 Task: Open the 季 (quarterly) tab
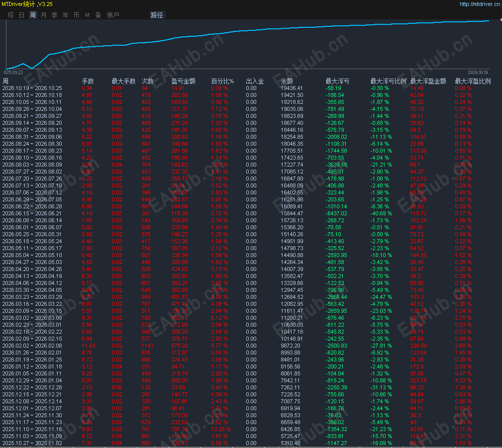click(54, 15)
